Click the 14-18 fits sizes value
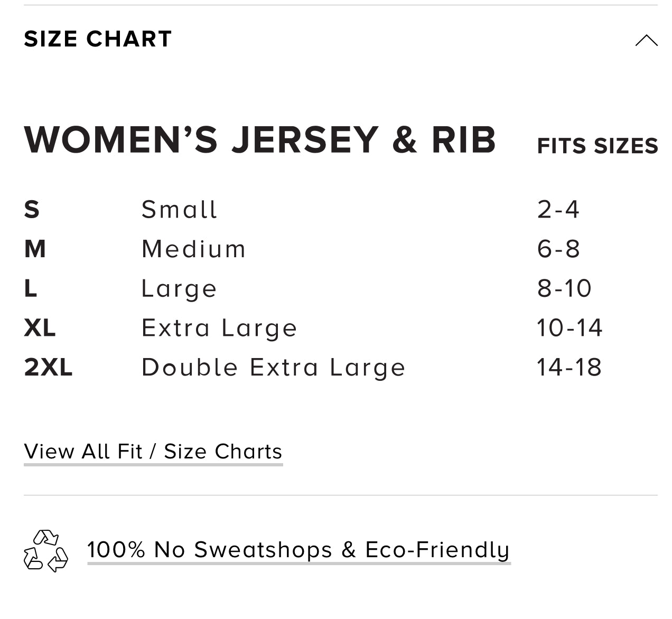Viewport: 672px width, 619px height. [569, 367]
